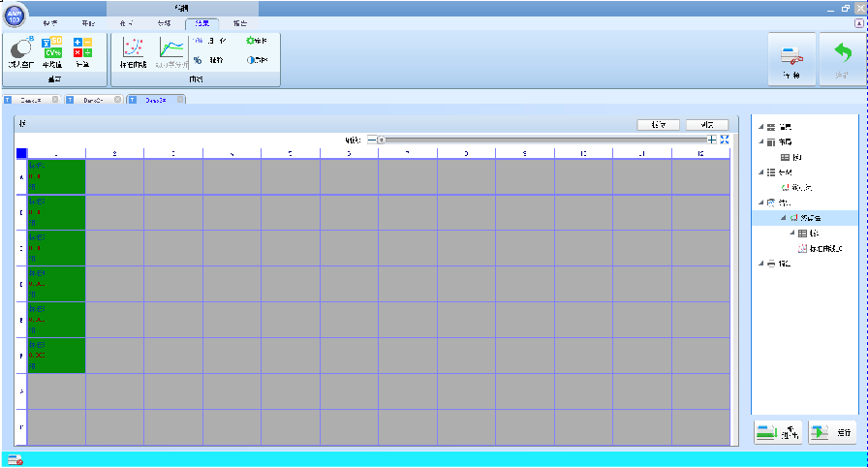The width and height of the screenshot is (868, 468).
Task: Click the run button with green play arrow
Action: point(832,432)
